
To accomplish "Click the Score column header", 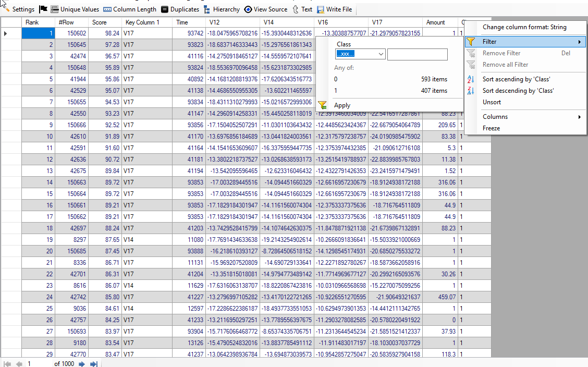I will coord(100,22).
